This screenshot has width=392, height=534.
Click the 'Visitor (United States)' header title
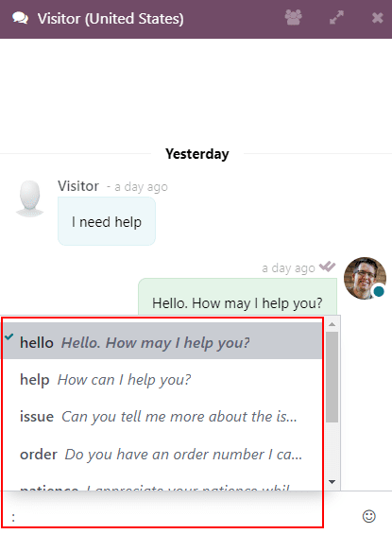point(111,18)
